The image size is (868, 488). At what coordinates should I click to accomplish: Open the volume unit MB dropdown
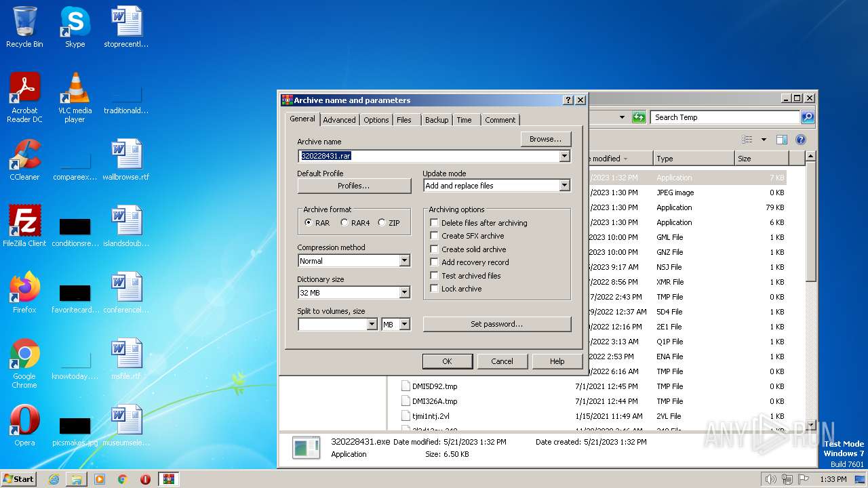(404, 325)
